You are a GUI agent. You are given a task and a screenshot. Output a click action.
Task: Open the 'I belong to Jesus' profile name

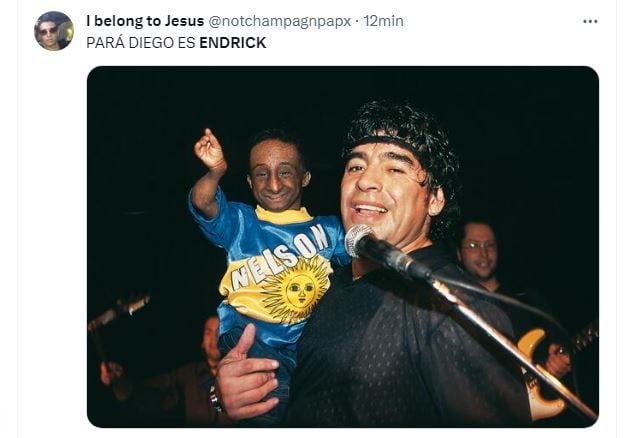pyautogui.click(x=145, y=21)
